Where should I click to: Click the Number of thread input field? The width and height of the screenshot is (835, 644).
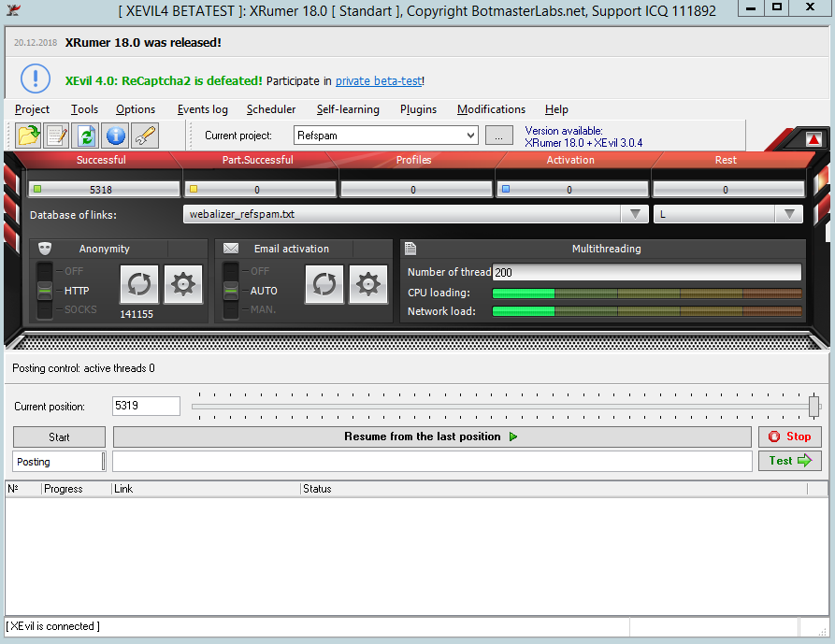point(646,273)
